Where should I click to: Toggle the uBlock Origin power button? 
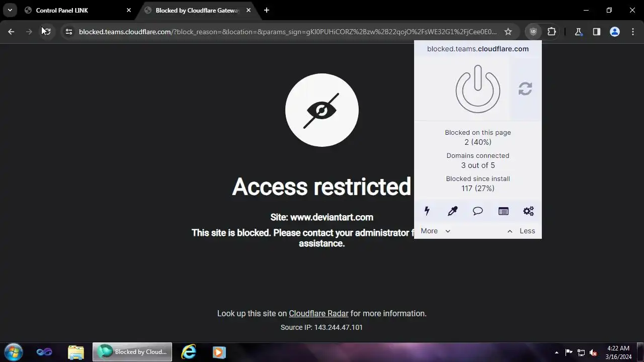(x=477, y=89)
